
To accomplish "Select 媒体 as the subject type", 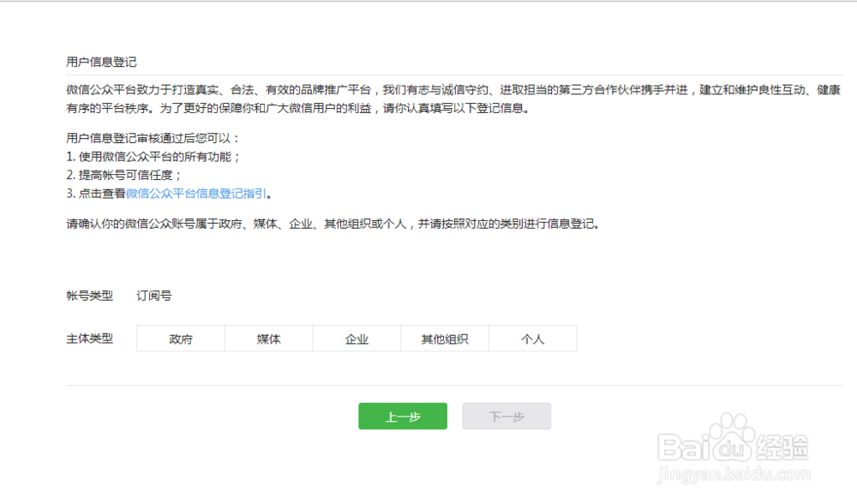I will 269,339.
